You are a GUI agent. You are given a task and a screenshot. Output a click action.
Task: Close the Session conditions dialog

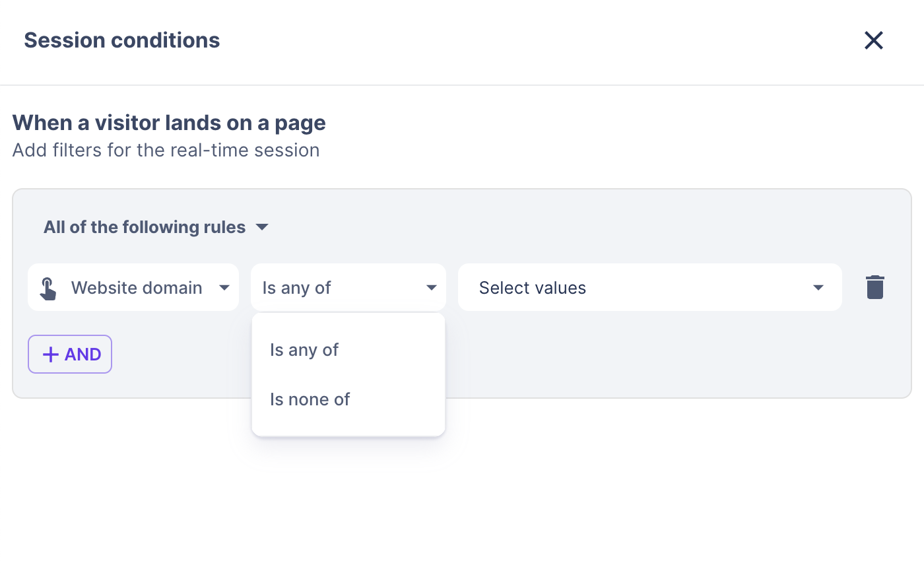coord(873,40)
